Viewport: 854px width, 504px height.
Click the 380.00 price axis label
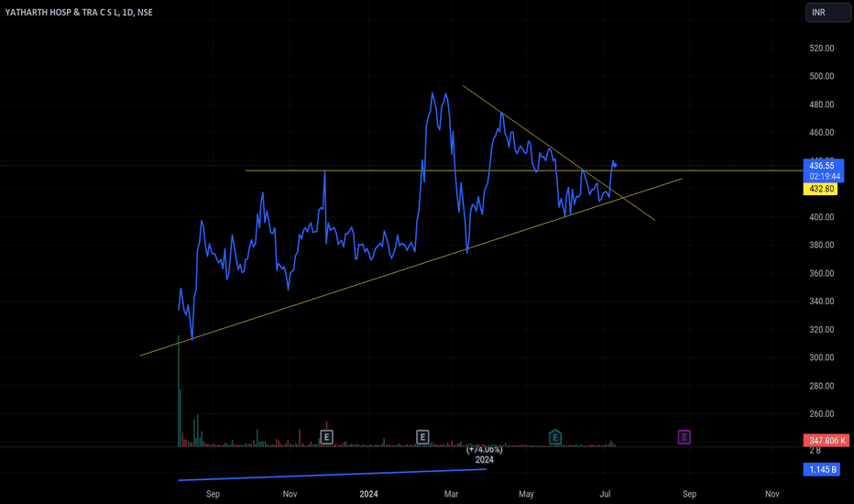(x=821, y=245)
